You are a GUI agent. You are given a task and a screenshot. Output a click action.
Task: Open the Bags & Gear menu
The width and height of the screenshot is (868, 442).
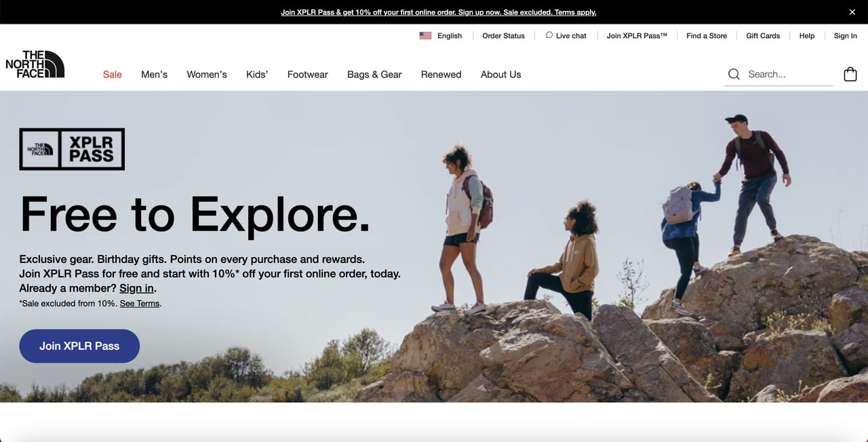click(374, 75)
